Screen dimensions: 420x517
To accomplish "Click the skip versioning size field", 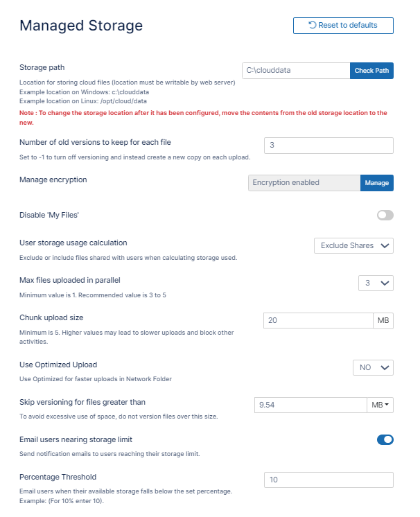I will click(x=308, y=405).
